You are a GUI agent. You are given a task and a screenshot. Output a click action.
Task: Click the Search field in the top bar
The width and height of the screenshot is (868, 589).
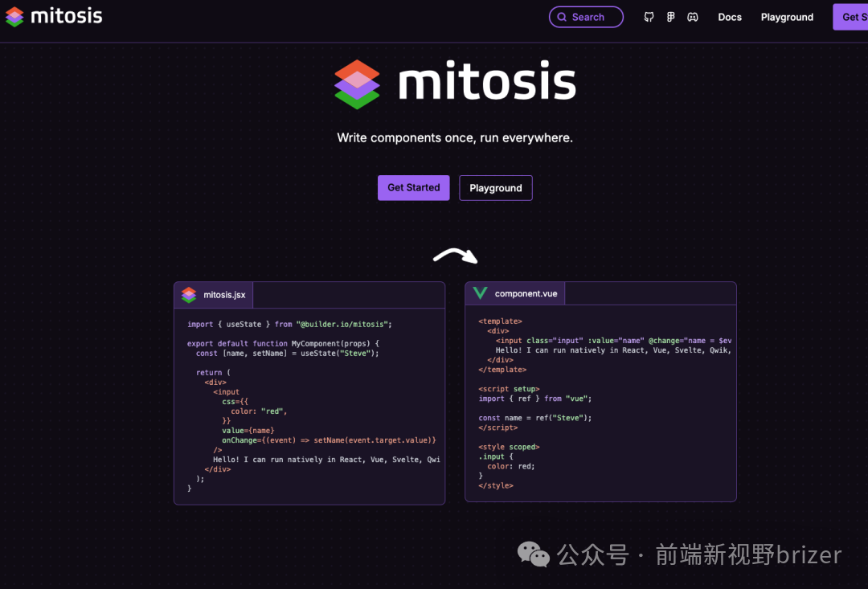pos(586,17)
